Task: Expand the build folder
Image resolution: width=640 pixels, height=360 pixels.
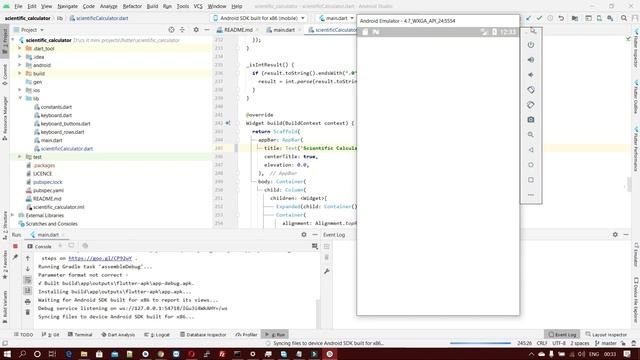Action: 20,73
